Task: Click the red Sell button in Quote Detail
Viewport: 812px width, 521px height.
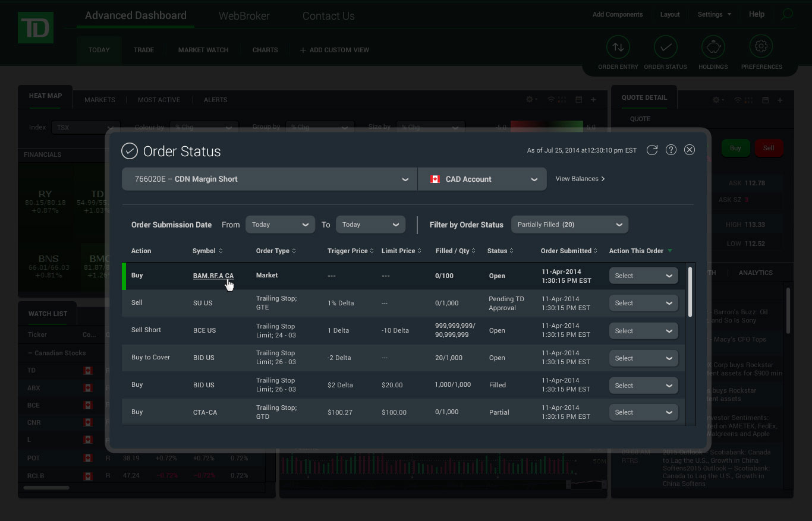Action: [x=769, y=148]
